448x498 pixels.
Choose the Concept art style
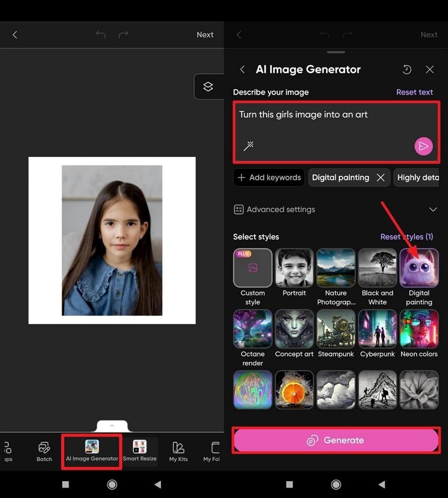click(x=294, y=329)
